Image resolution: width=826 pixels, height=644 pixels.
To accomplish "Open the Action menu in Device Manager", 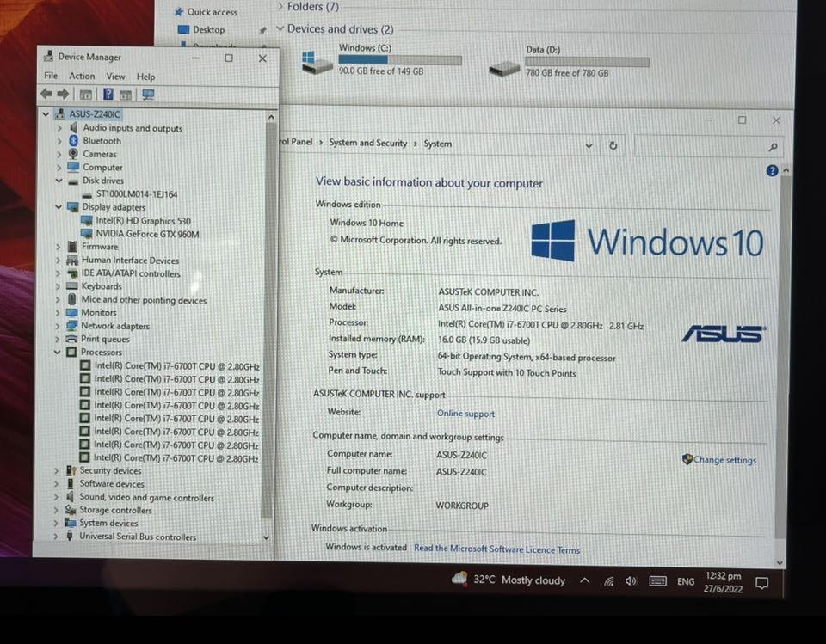I will [x=81, y=77].
